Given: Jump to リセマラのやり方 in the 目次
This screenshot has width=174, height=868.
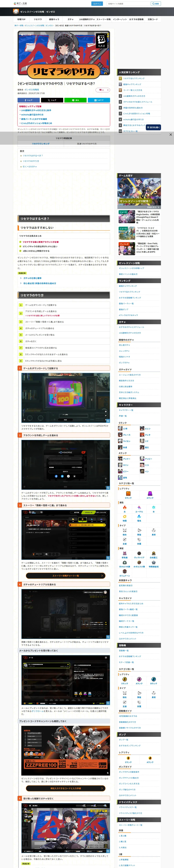Looking at the screenshot, I should [31, 161].
